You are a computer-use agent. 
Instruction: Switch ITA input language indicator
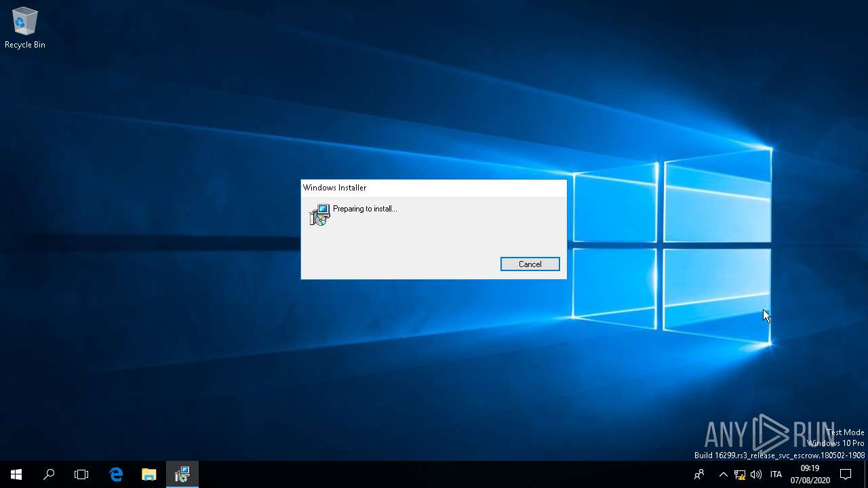click(776, 474)
